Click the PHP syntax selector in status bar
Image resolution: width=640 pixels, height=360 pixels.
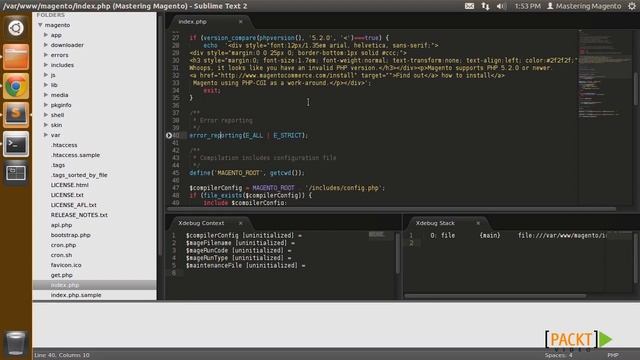click(x=613, y=355)
